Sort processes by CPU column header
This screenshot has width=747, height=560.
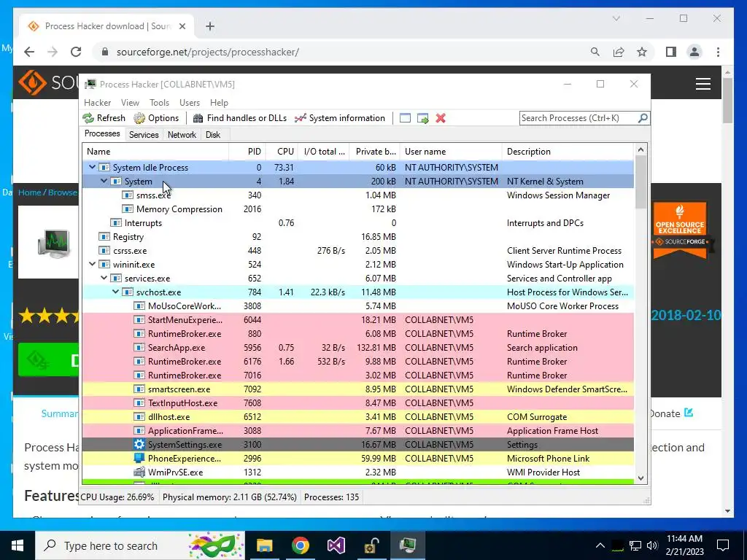coord(282,152)
